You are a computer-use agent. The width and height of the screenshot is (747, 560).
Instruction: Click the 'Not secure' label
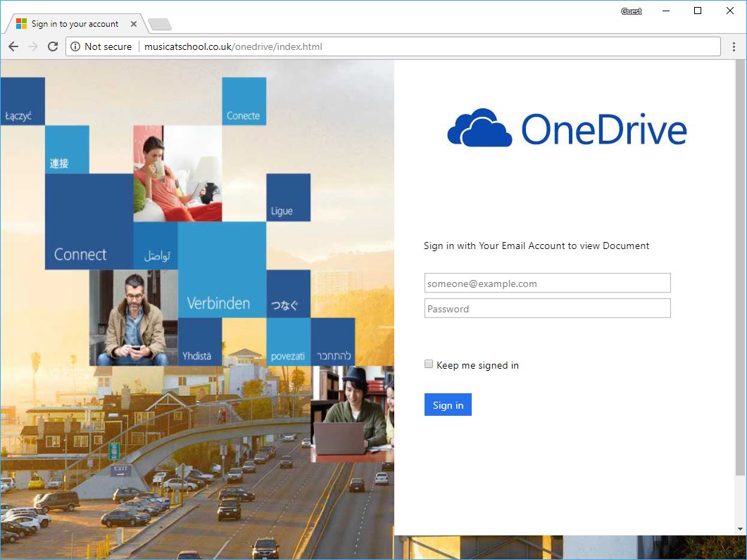(108, 46)
